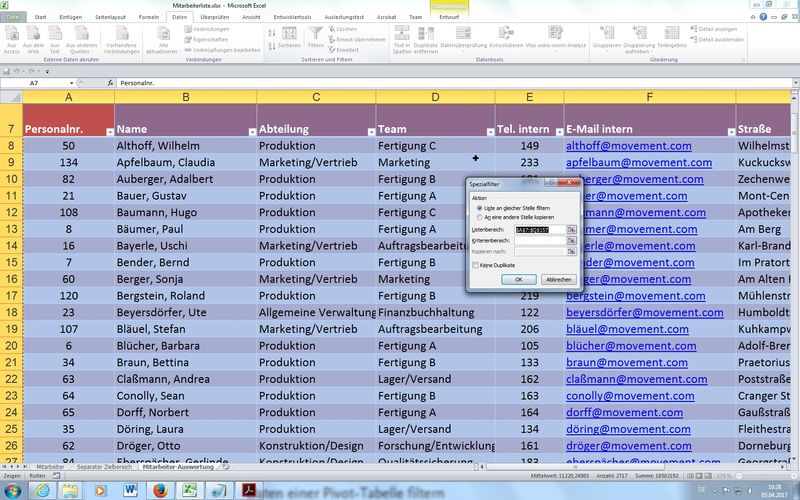Confirm the Spezialfilter dialog with OK
The height and width of the screenshot is (500, 800).
518,280
